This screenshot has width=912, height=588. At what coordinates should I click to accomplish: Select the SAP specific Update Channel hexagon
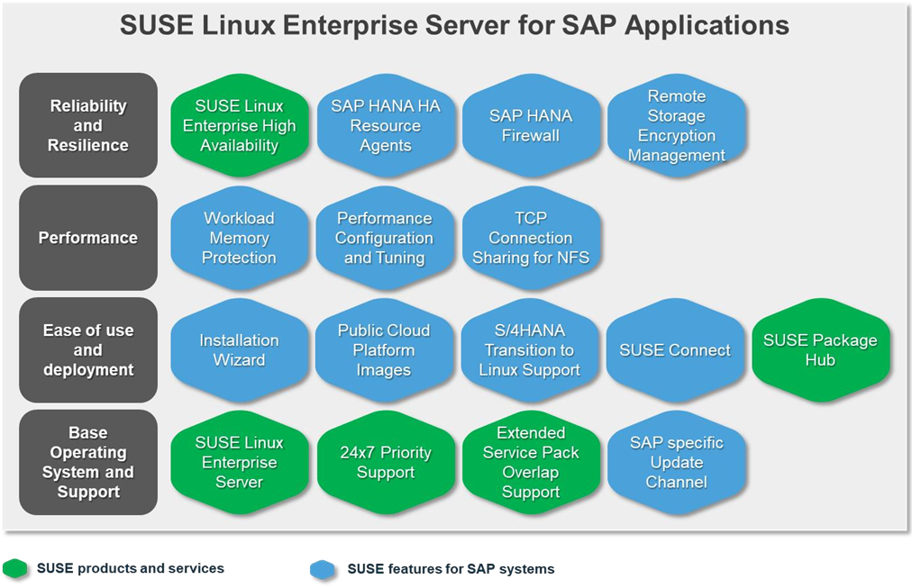pos(676,462)
